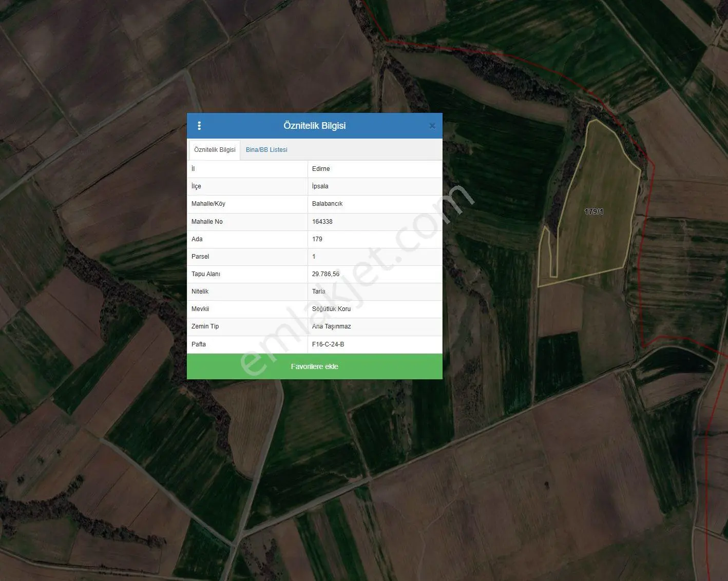
Task: Select the Pafta value F16-C-24-B
Action: click(328, 344)
